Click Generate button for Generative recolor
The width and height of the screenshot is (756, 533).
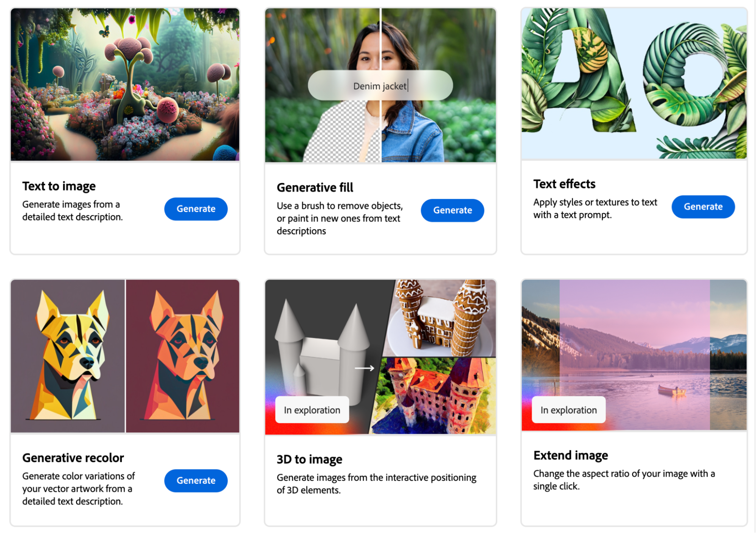coord(196,480)
